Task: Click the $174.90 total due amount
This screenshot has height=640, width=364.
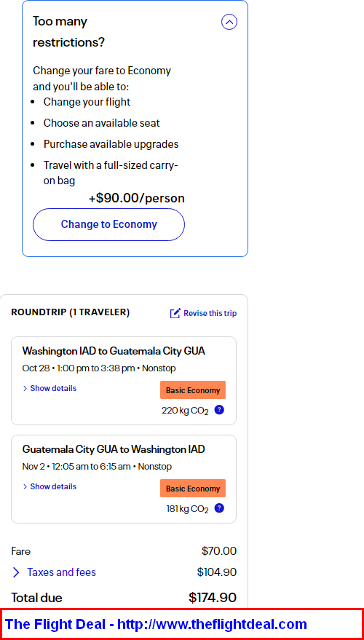Action: click(212, 598)
